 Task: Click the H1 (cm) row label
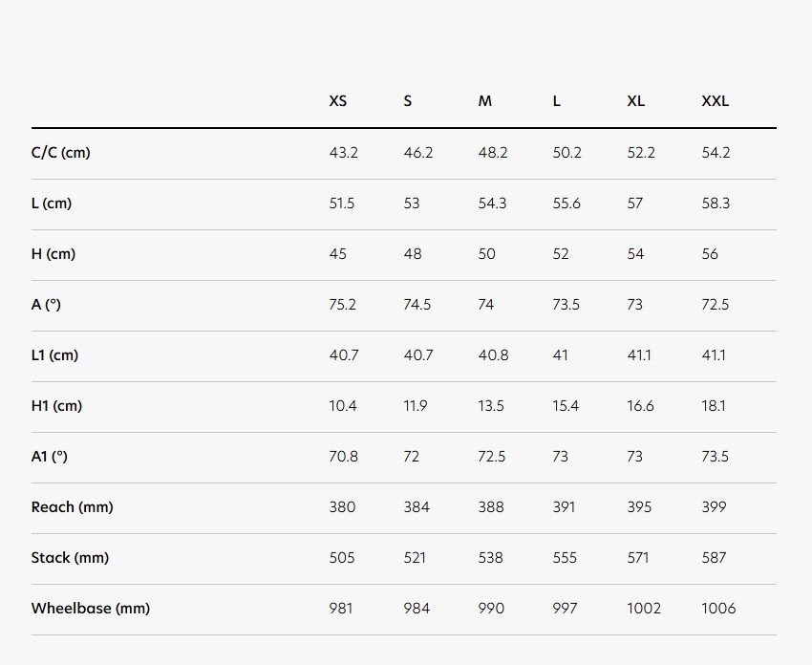pos(56,405)
